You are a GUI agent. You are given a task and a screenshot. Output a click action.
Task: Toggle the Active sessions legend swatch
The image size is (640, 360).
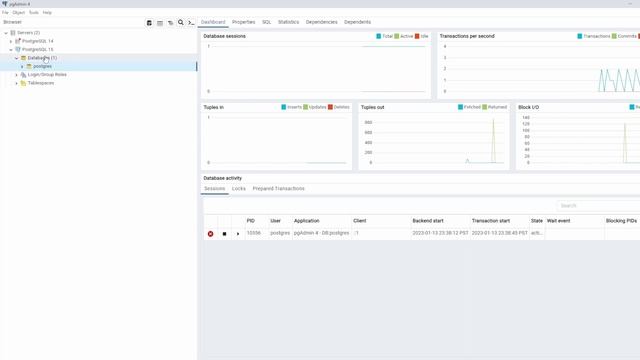coord(397,36)
